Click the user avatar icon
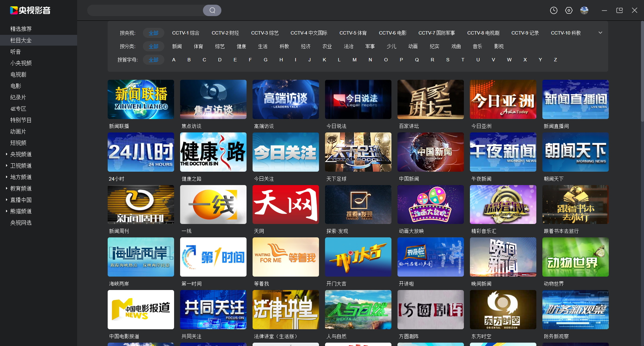The image size is (644, 346). point(584,10)
